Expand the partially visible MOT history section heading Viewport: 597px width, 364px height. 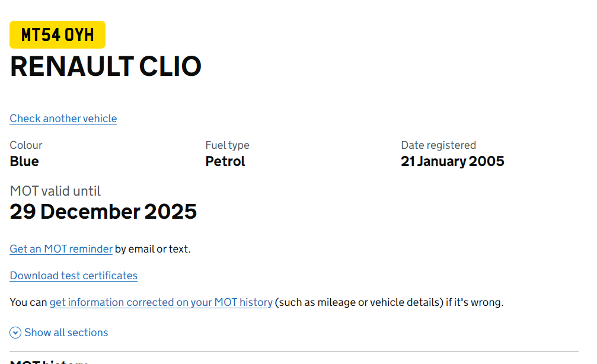[49, 362]
